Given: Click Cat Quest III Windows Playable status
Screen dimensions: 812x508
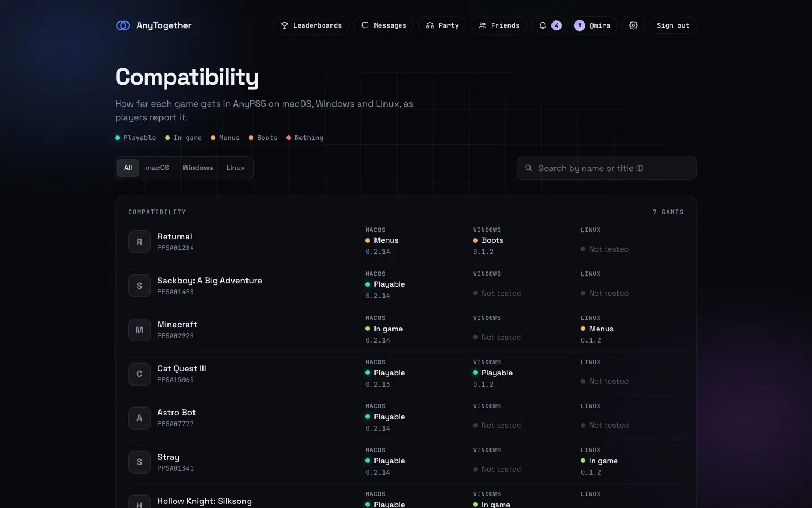Looking at the screenshot, I should (493, 373).
